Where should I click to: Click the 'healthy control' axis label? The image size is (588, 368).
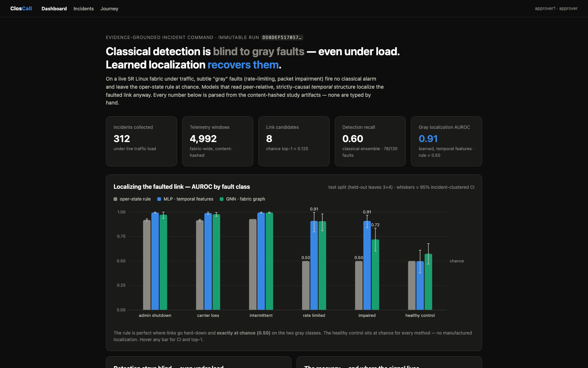[420, 315]
